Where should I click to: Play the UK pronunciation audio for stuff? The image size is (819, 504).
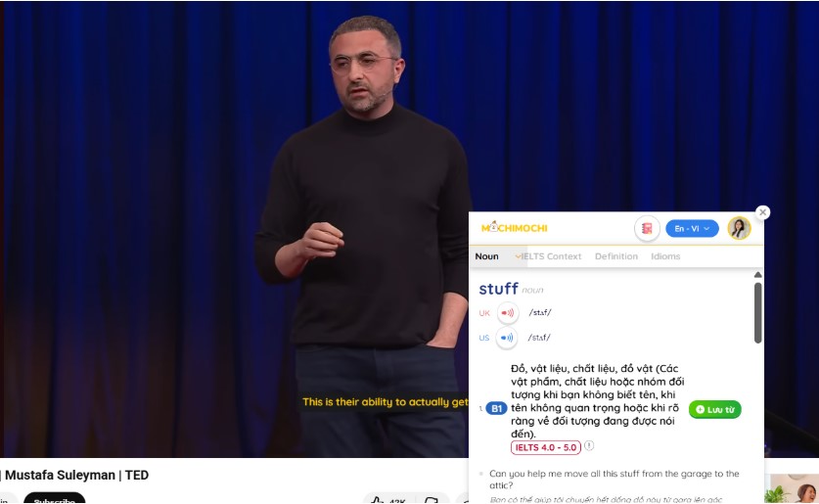tap(507, 313)
